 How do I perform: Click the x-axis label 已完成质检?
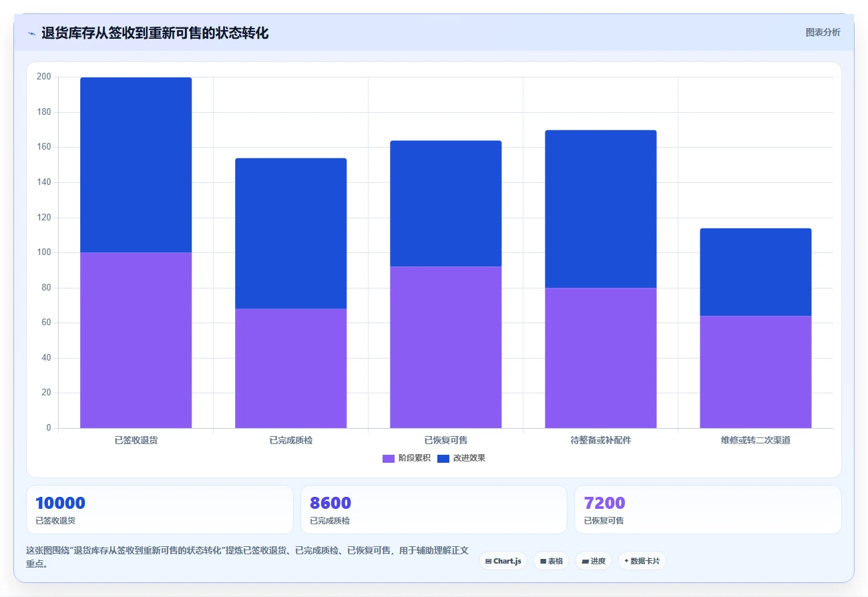291,441
